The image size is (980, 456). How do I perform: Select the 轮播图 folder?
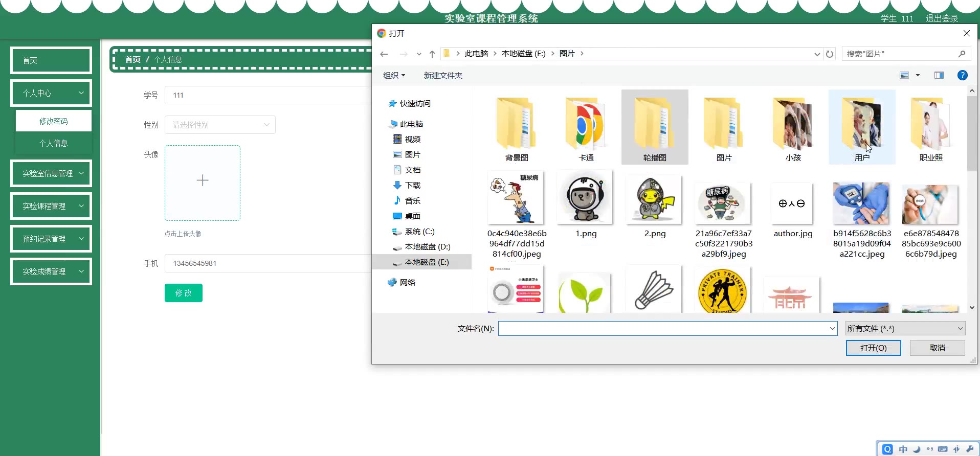pyautogui.click(x=655, y=127)
